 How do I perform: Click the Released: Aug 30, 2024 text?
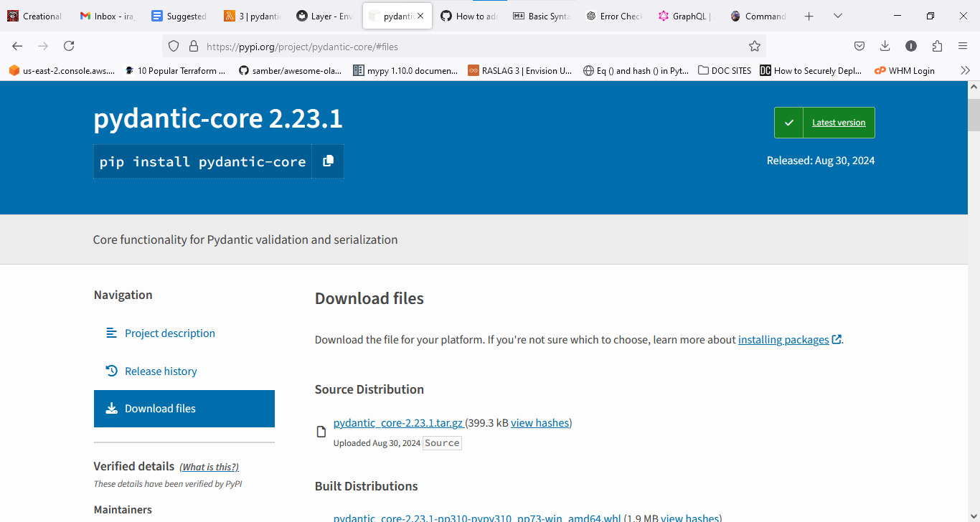821,161
